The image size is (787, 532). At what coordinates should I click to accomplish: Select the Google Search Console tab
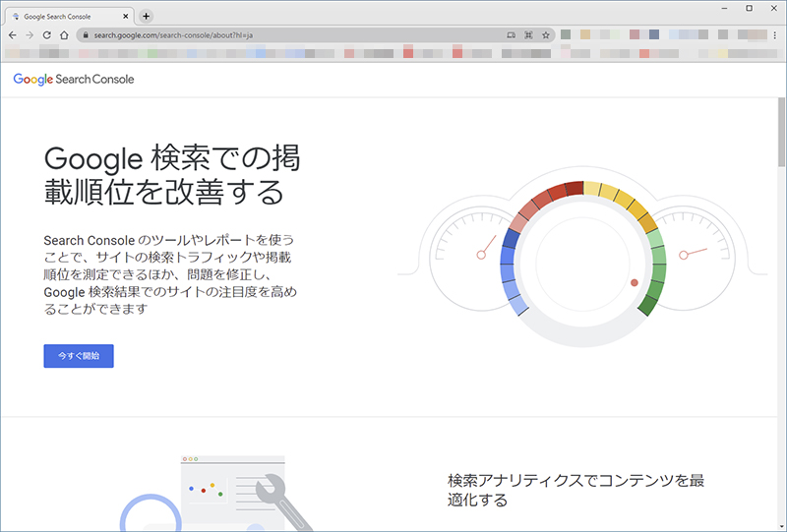coord(69,16)
